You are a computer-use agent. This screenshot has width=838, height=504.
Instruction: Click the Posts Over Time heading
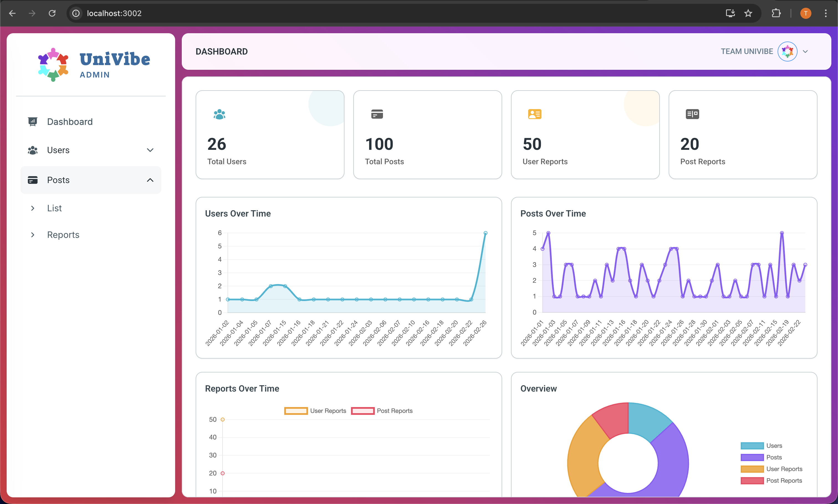pyautogui.click(x=553, y=214)
